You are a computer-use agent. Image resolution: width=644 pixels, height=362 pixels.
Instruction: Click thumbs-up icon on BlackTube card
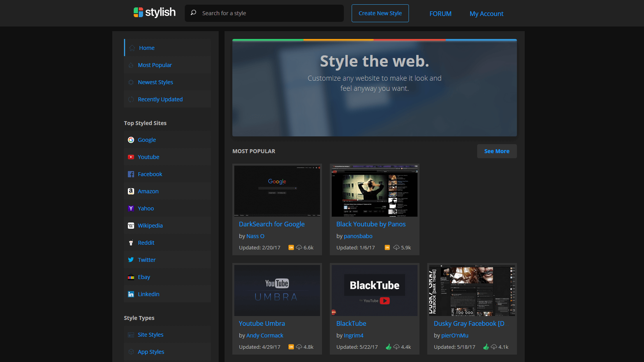click(x=388, y=347)
